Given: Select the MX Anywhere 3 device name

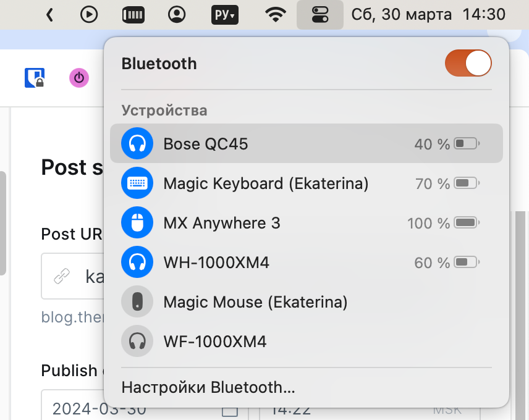Looking at the screenshot, I should pos(222,223).
